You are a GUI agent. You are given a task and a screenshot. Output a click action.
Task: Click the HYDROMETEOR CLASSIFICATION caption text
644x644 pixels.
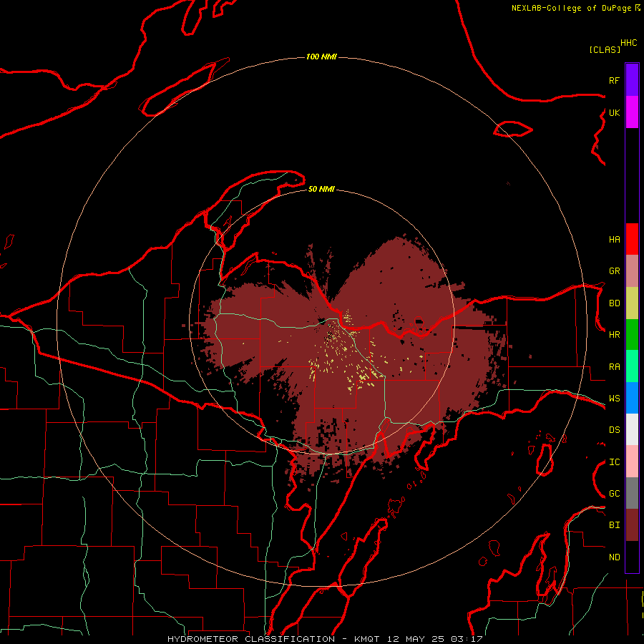click(x=251, y=639)
